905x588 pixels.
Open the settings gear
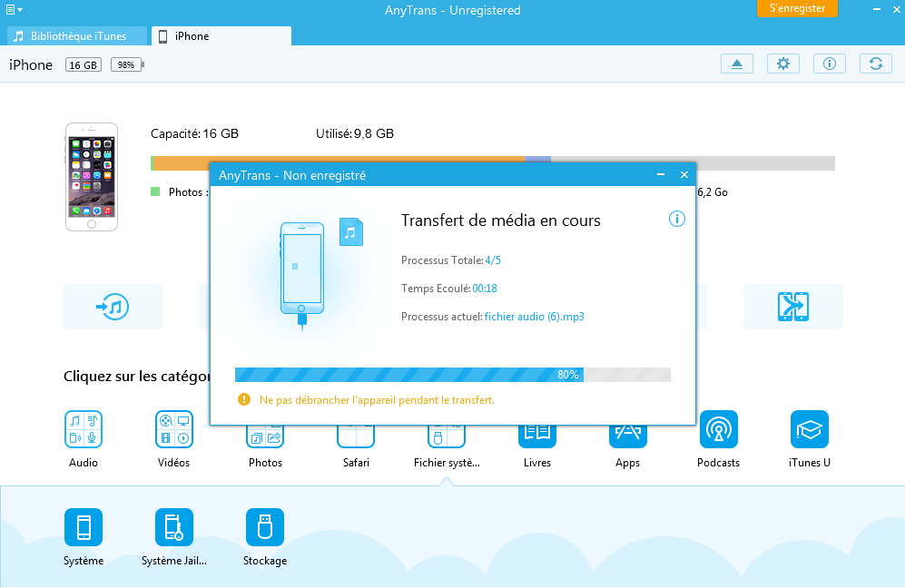[x=783, y=64]
